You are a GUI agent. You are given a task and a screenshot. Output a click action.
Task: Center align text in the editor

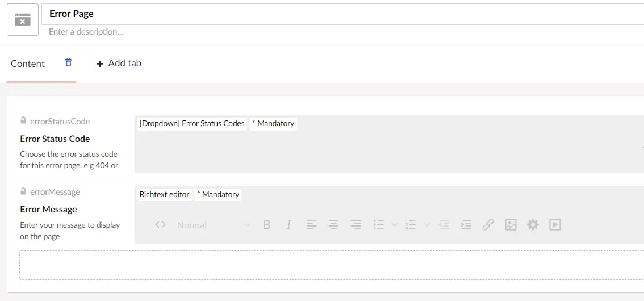333,225
